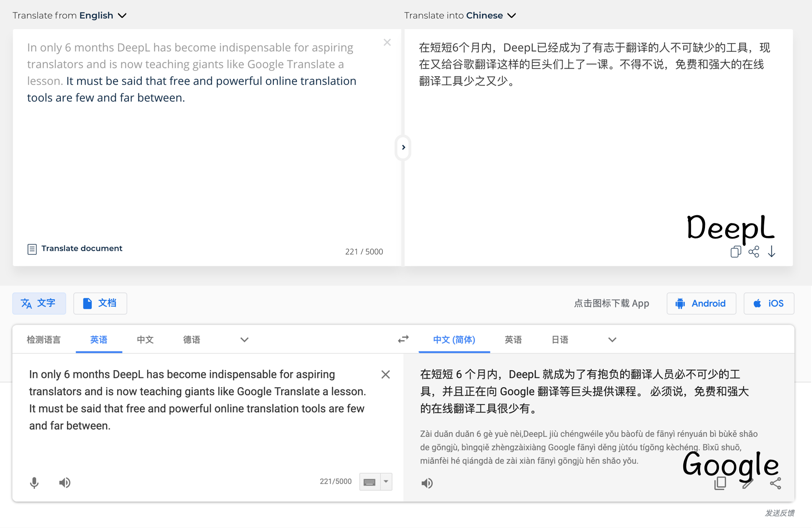Clear the DeepL source text
The width and height of the screenshot is (812, 528).
tap(387, 42)
